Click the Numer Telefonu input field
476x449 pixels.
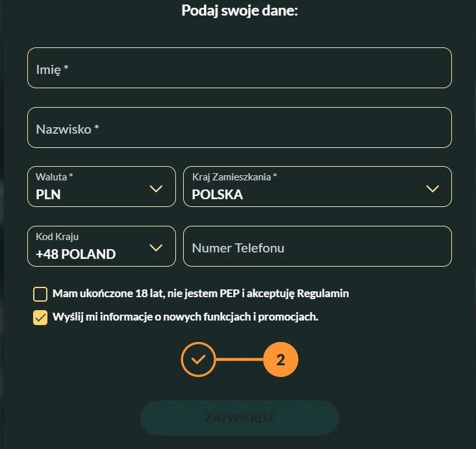[317, 247]
